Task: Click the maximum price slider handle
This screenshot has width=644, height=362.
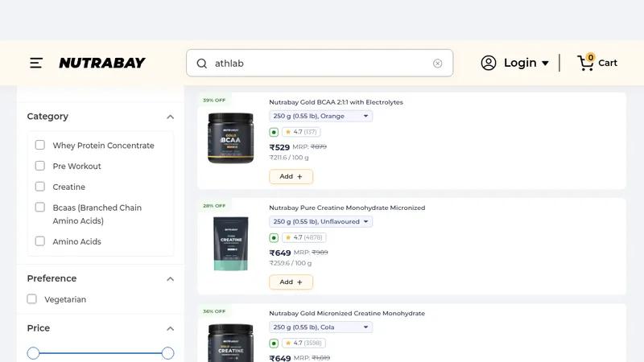Action: [x=167, y=353]
